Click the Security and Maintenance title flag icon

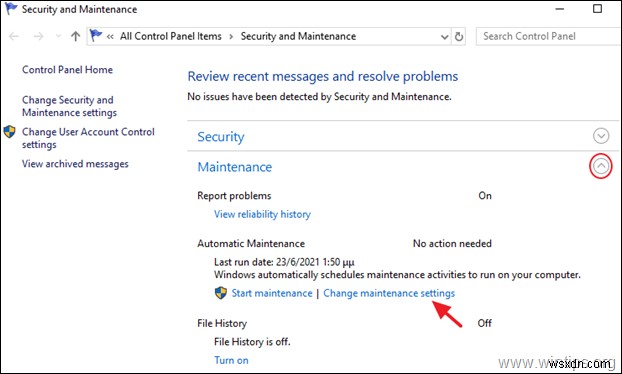(11, 8)
